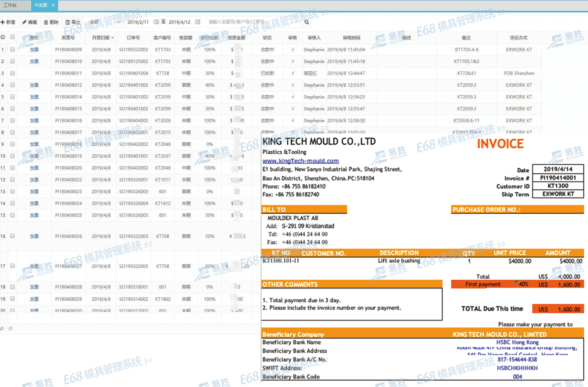Viewport: 588px width, 387px height.
Task: Click the 新增 (add new) toolbar button
Action: pos(8,22)
